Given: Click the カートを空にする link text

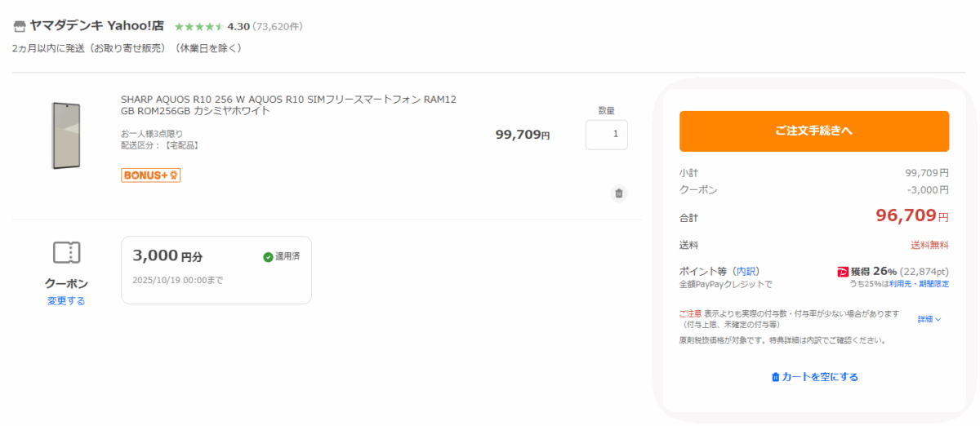Looking at the screenshot, I should [820, 377].
